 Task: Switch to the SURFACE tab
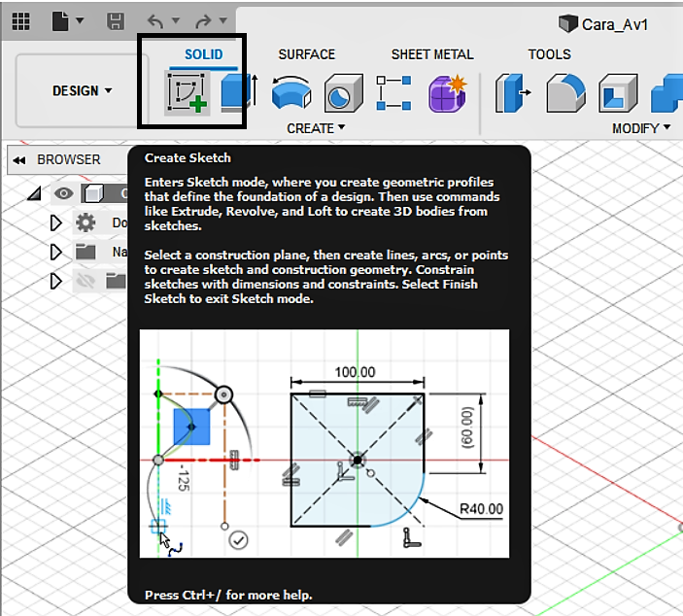(307, 54)
